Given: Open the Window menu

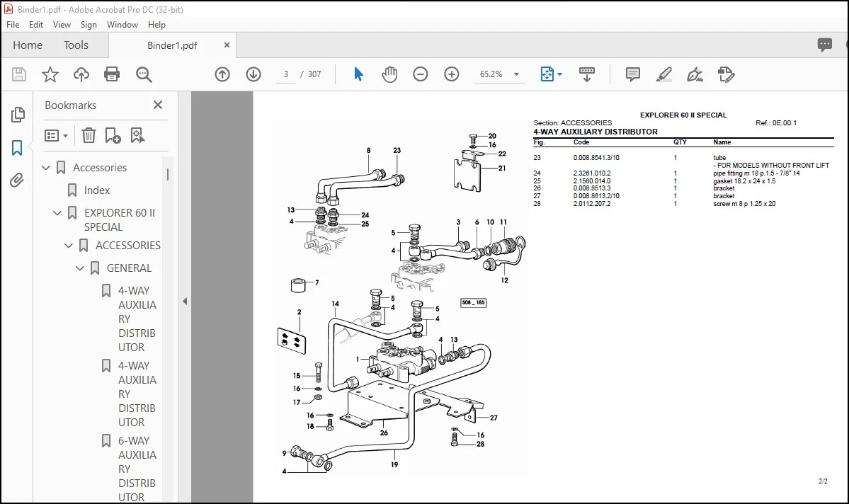Looking at the screenshot, I should [x=122, y=24].
